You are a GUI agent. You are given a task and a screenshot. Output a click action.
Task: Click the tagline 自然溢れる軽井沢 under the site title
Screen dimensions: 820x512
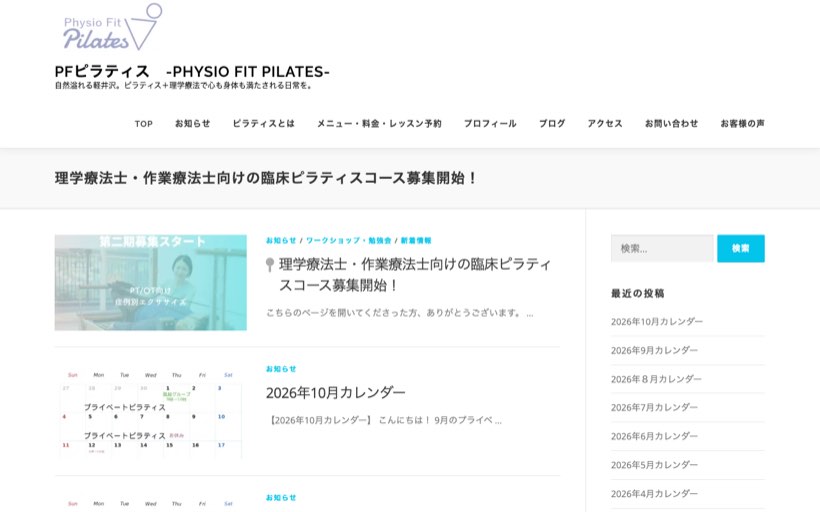click(x=184, y=85)
